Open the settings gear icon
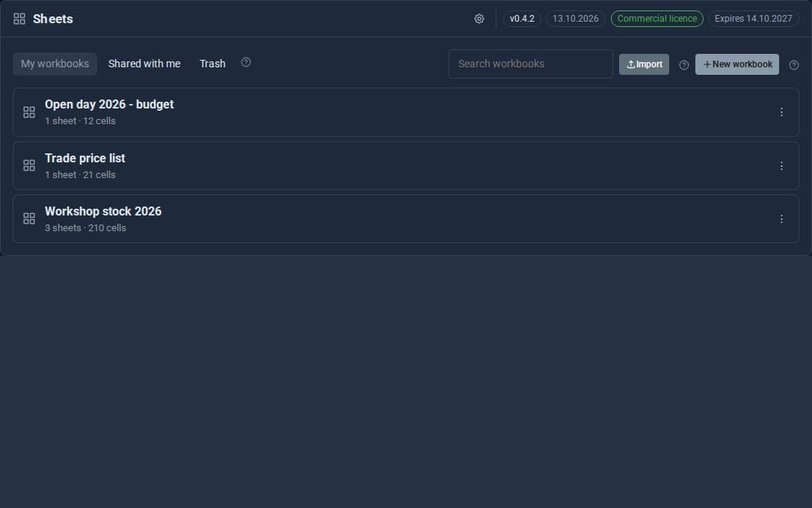 coord(479,19)
